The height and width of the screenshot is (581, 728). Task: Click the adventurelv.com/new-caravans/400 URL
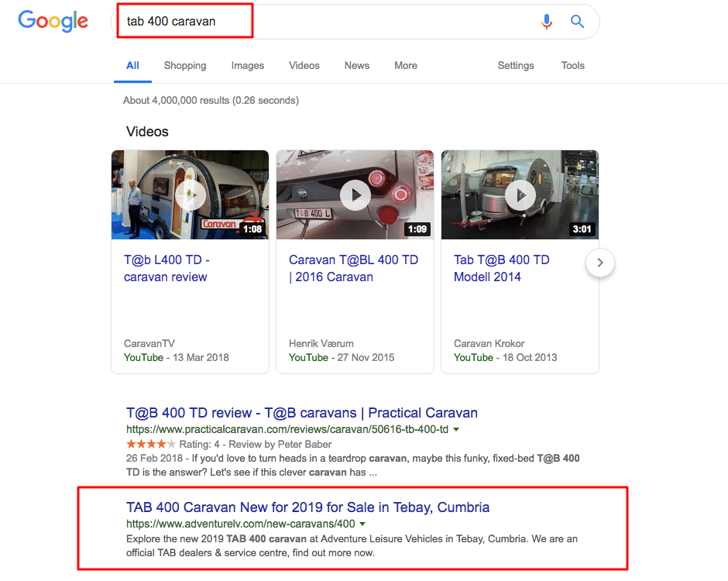pos(241,524)
